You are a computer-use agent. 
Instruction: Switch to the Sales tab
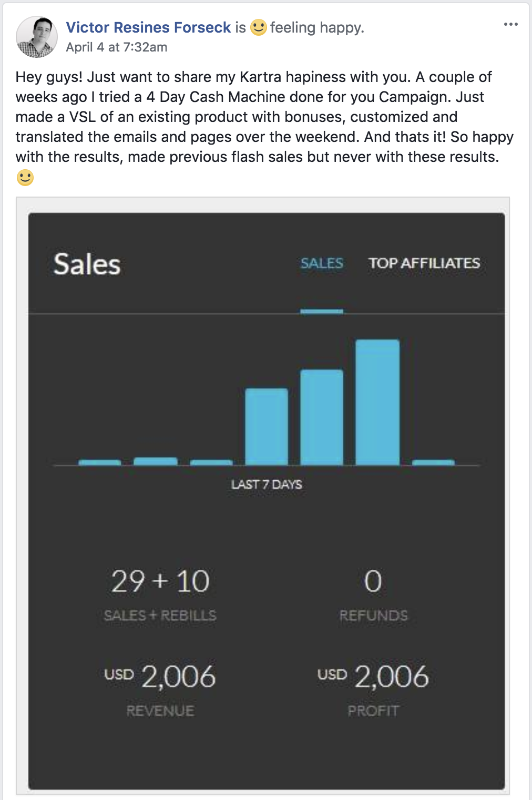pos(322,263)
